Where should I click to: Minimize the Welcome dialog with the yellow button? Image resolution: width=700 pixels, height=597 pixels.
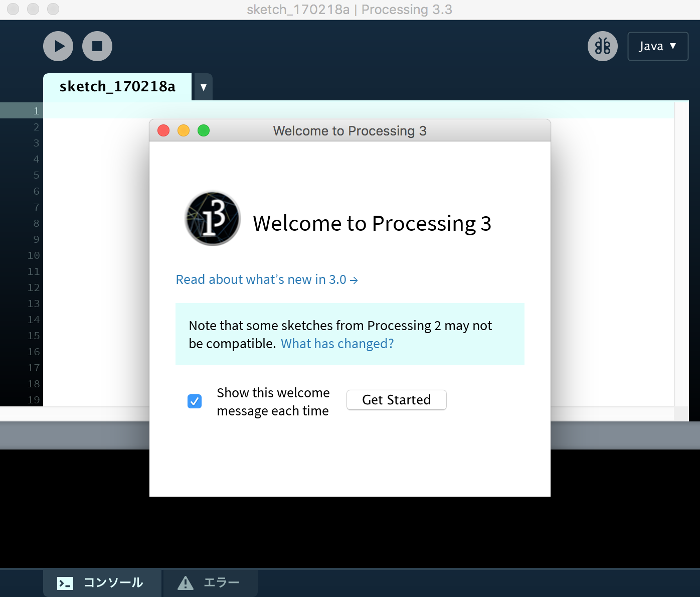click(184, 130)
